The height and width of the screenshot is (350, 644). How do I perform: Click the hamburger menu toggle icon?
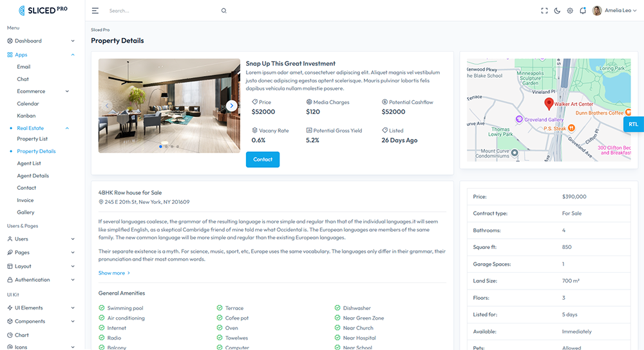pos(95,11)
